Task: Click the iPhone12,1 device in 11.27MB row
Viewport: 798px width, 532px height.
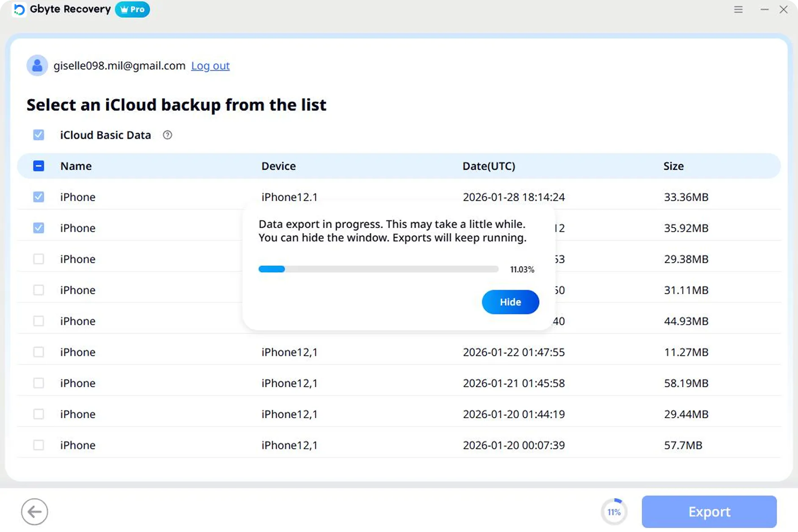Action: (289, 352)
